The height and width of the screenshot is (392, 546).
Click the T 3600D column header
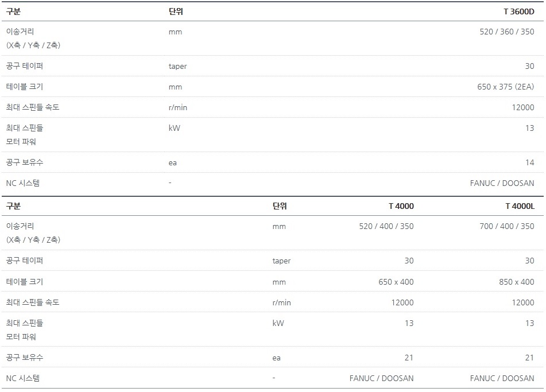518,11
